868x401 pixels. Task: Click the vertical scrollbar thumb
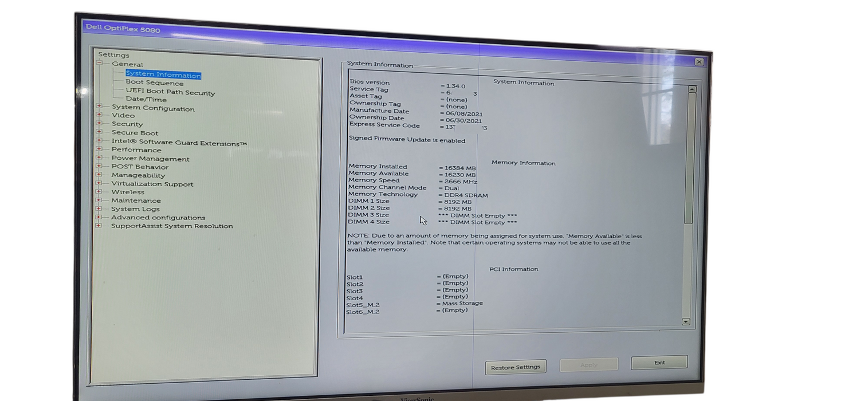(690, 158)
